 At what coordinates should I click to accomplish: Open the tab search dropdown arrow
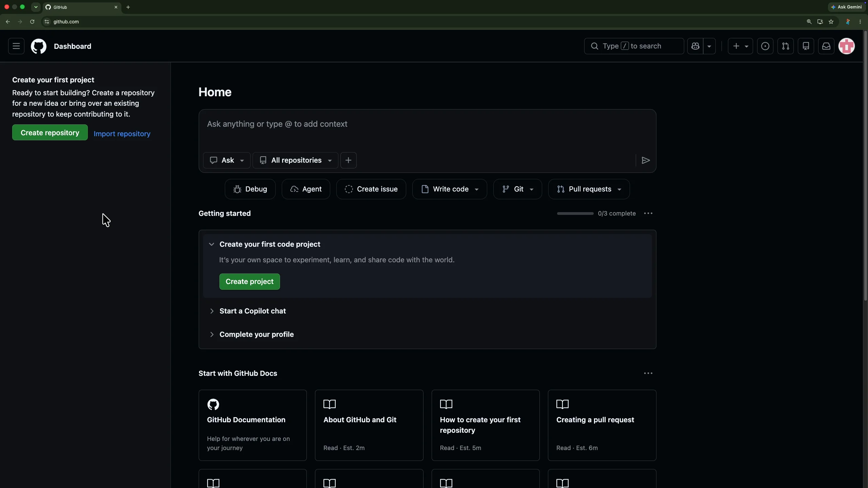click(36, 7)
